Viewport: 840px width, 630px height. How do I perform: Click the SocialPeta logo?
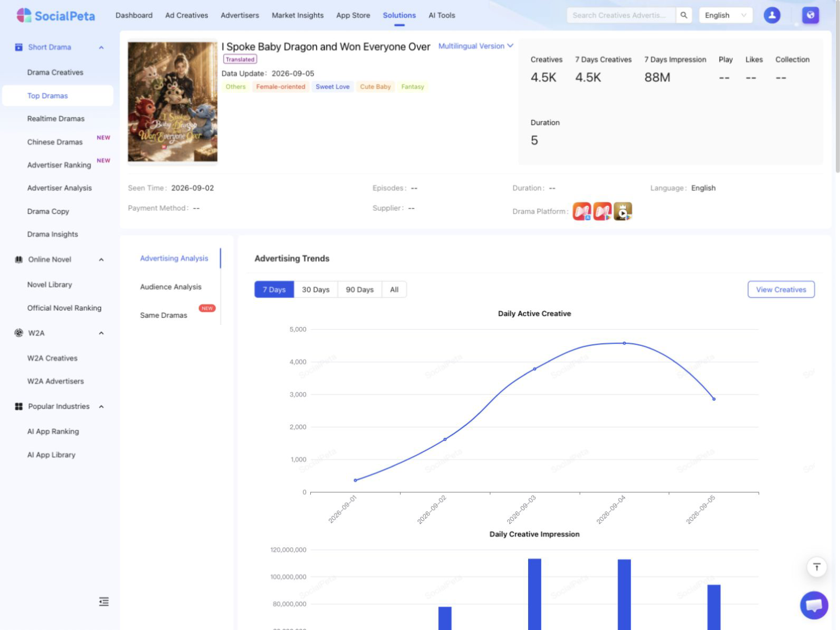(x=56, y=15)
